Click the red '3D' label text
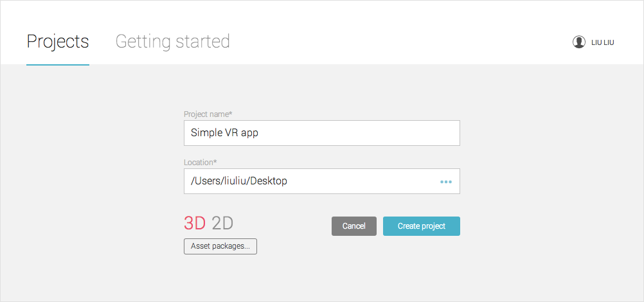644x302 pixels. click(195, 223)
